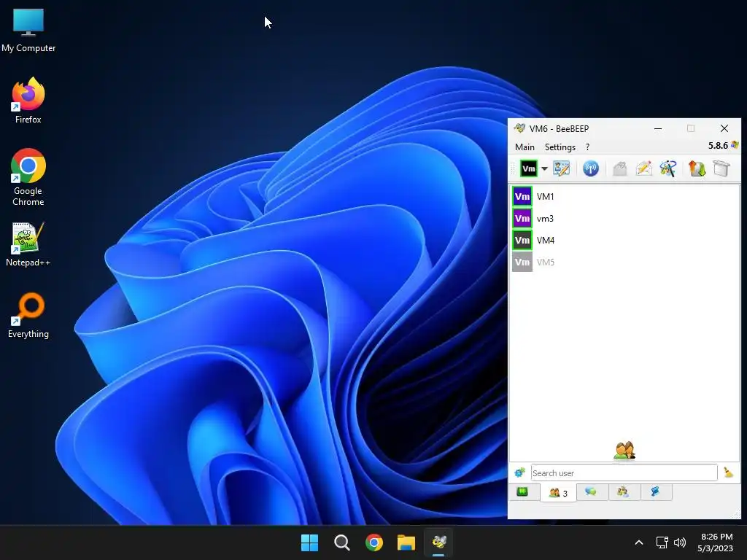Screen dimensions: 747x560
Task: Select the VM1 user avatar
Action: pos(522,197)
